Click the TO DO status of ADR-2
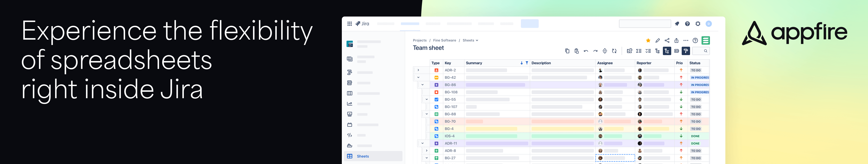 point(696,70)
